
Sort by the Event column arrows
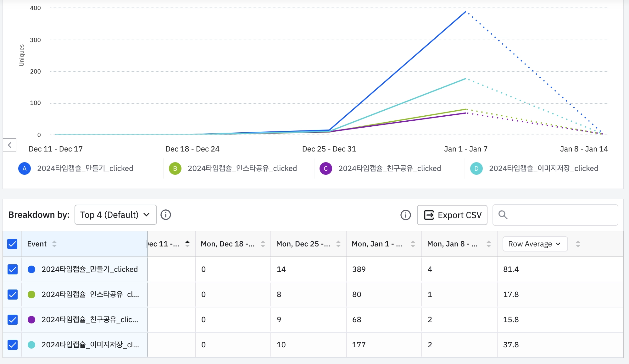pos(54,244)
